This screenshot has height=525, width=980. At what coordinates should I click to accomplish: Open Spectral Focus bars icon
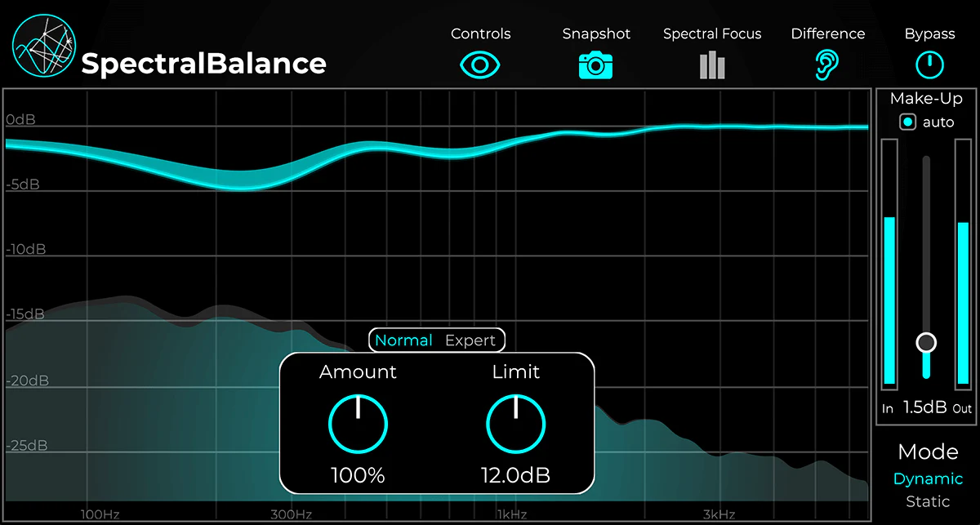(x=712, y=65)
